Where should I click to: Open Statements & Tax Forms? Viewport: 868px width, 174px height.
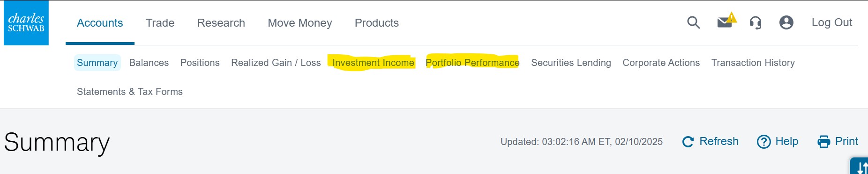(130, 92)
